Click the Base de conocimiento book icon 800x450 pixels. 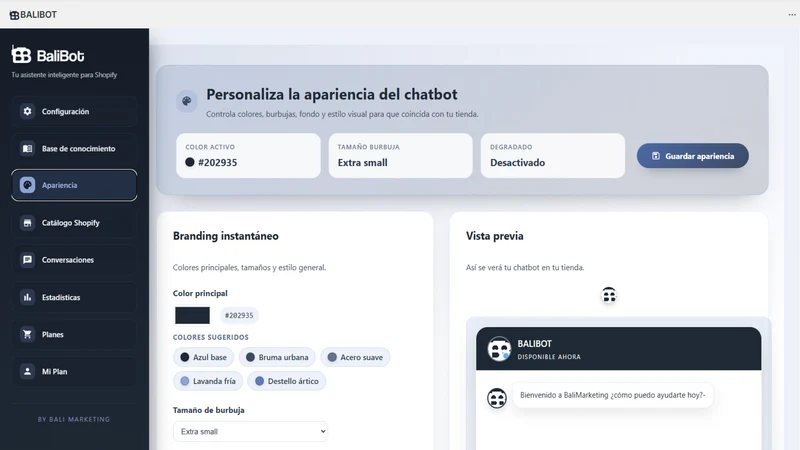[28, 148]
